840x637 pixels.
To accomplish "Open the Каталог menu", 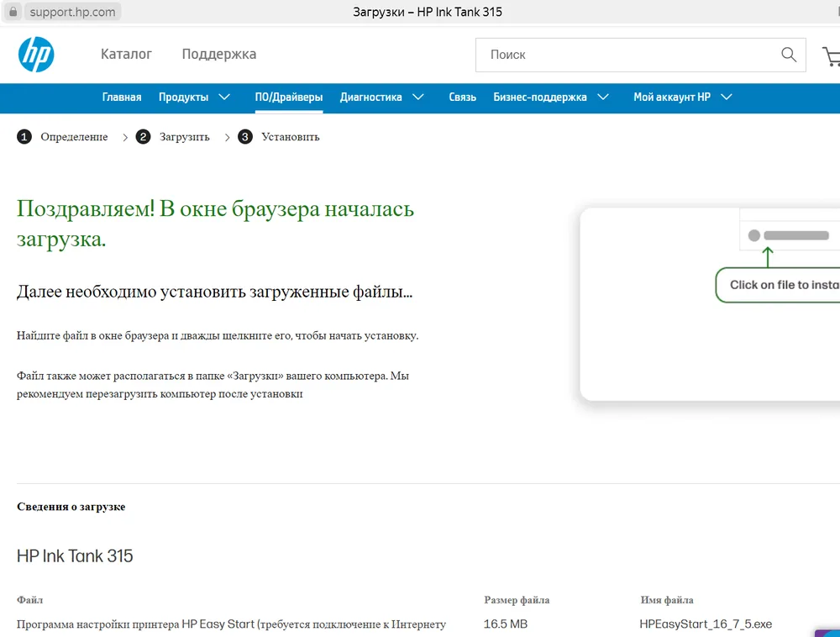I will pyautogui.click(x=127, y=54).
